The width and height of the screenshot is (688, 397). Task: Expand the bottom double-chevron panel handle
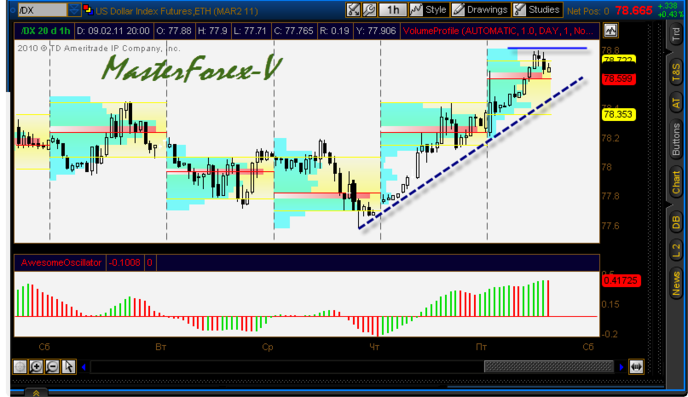(x=36, y=393)
